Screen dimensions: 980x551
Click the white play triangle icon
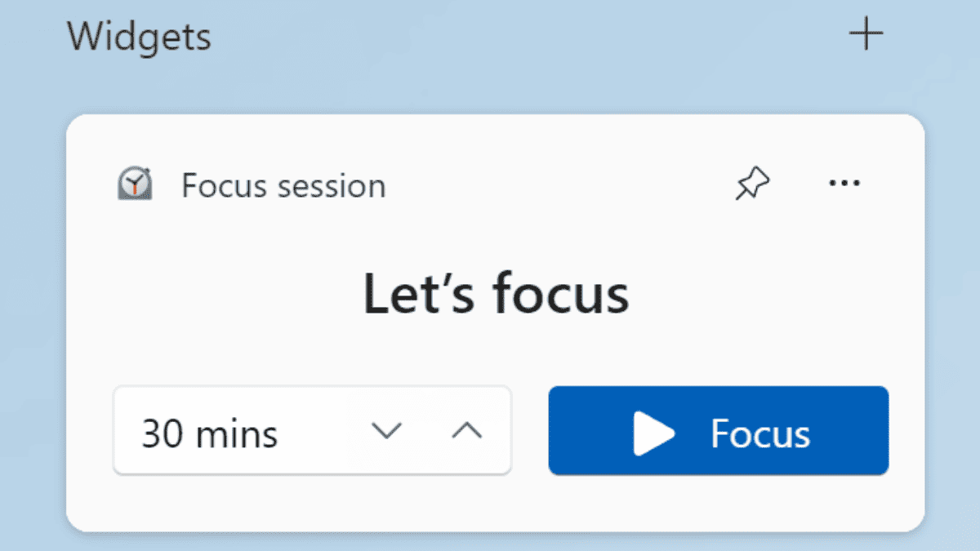[x=654, y=433]
